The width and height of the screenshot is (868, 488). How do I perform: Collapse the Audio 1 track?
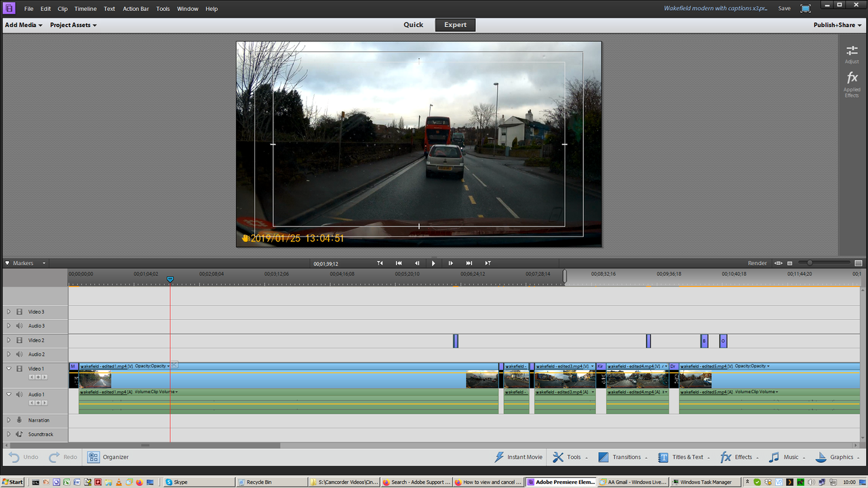click(9, 394)
